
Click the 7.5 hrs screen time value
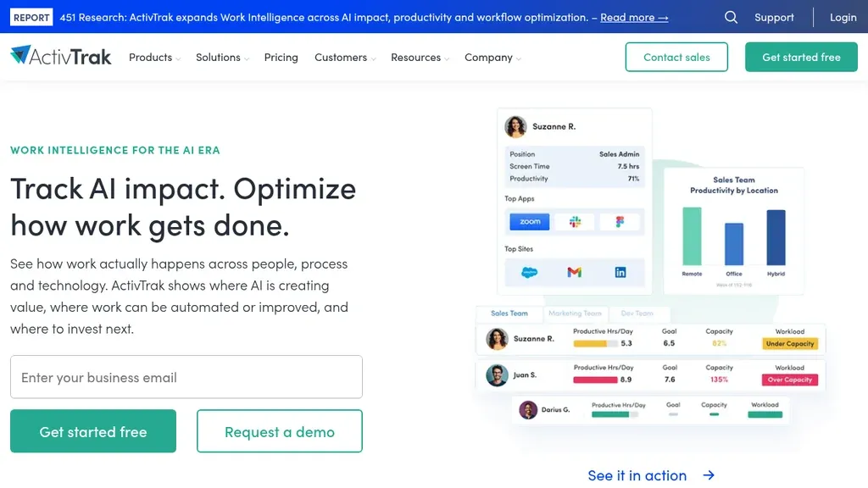click(628, 167)
